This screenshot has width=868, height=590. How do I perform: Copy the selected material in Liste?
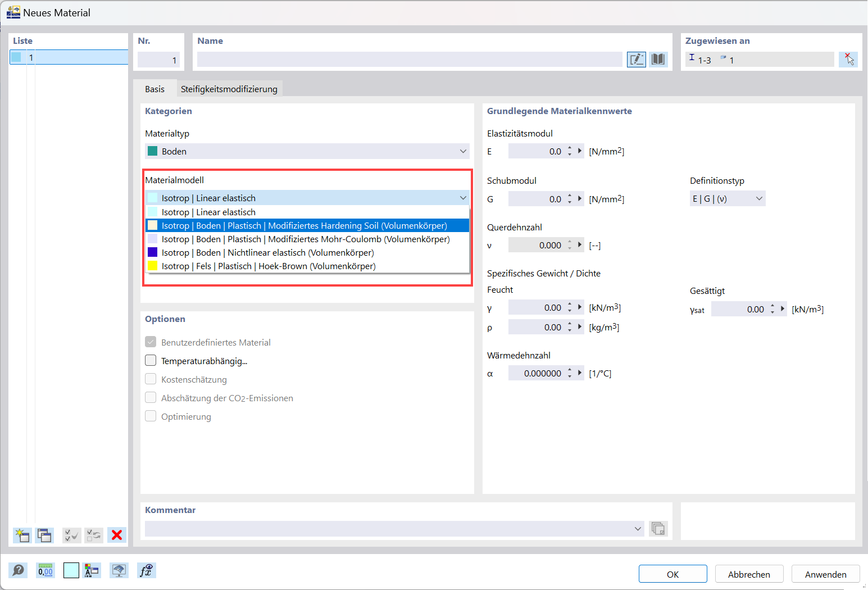(x=44, y=535)
